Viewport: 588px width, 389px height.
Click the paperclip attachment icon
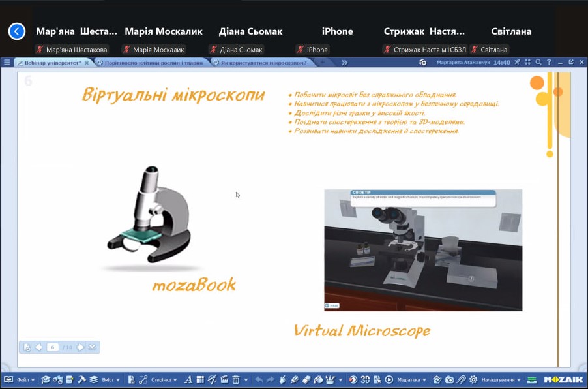461,379
